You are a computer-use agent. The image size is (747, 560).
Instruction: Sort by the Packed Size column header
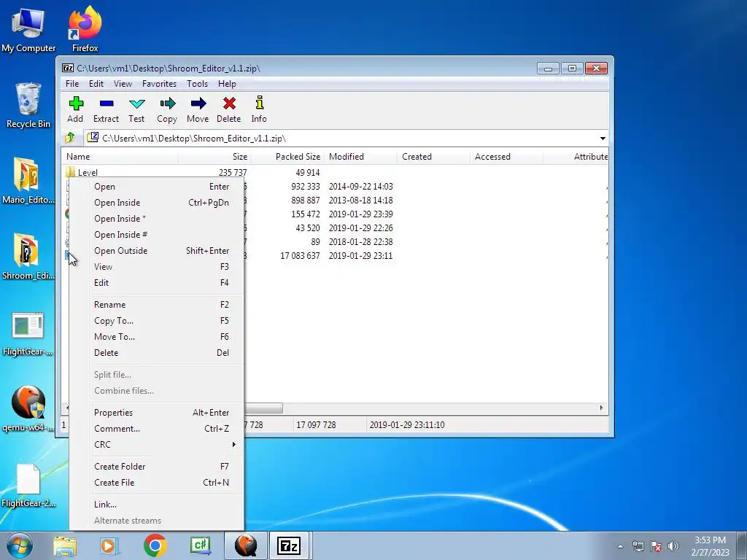287,157
